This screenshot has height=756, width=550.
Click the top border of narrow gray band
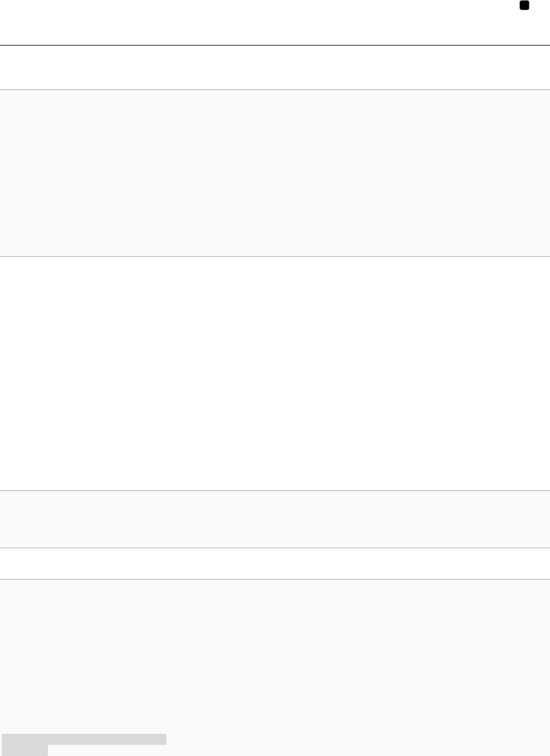click(x=275, y=490)
